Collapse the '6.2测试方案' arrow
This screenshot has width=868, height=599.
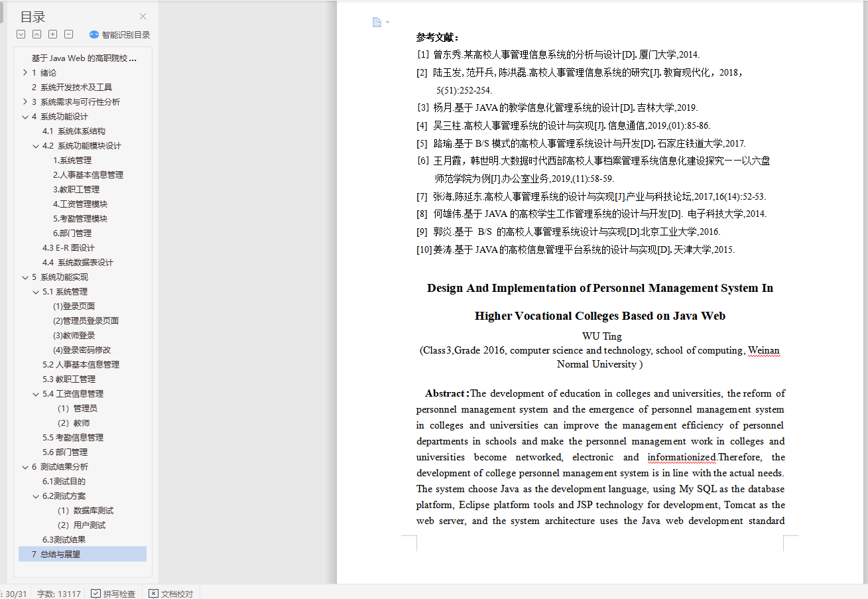36,496
